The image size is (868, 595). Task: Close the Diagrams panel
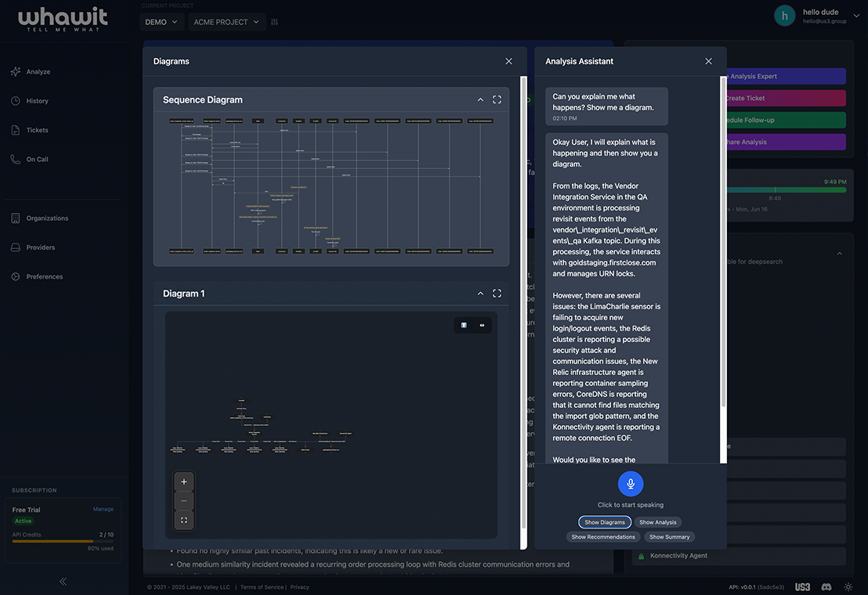coord(508,61)
